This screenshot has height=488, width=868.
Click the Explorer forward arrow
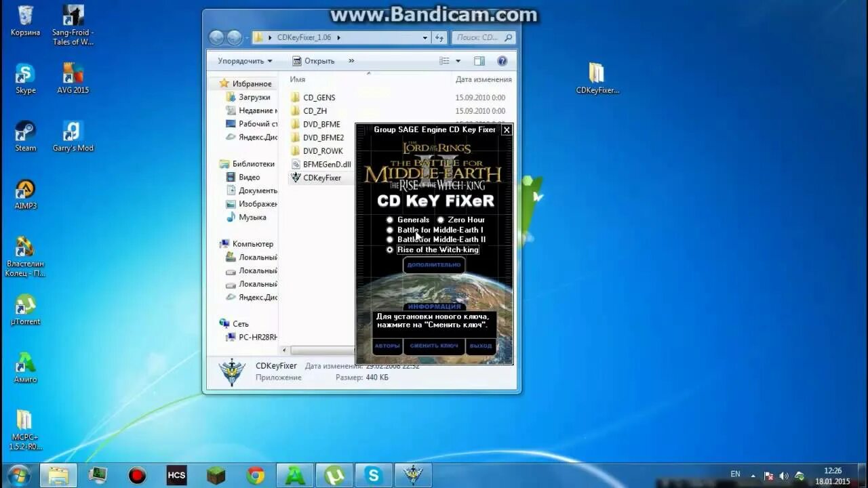tap(234, 37)
